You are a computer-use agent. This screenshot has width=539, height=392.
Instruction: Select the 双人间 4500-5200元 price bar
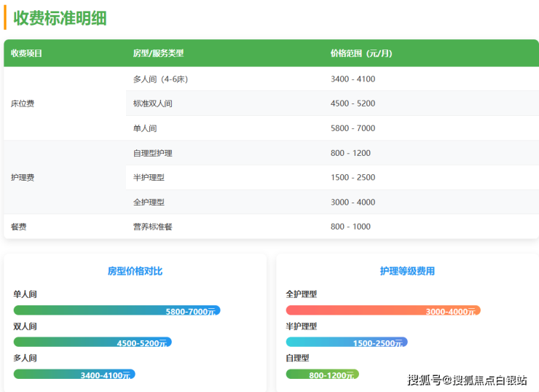click(93, 342)
